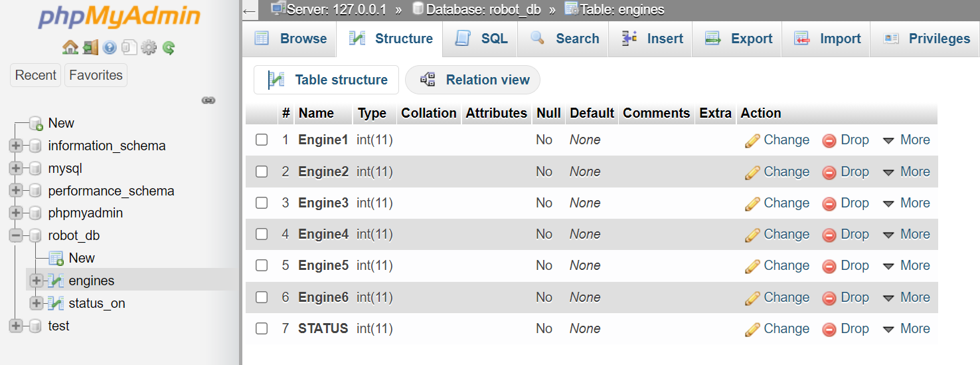This screenshot has height=365, width=980.
Task: Click the link chain icon in the navigation panel
Action: 208,100
